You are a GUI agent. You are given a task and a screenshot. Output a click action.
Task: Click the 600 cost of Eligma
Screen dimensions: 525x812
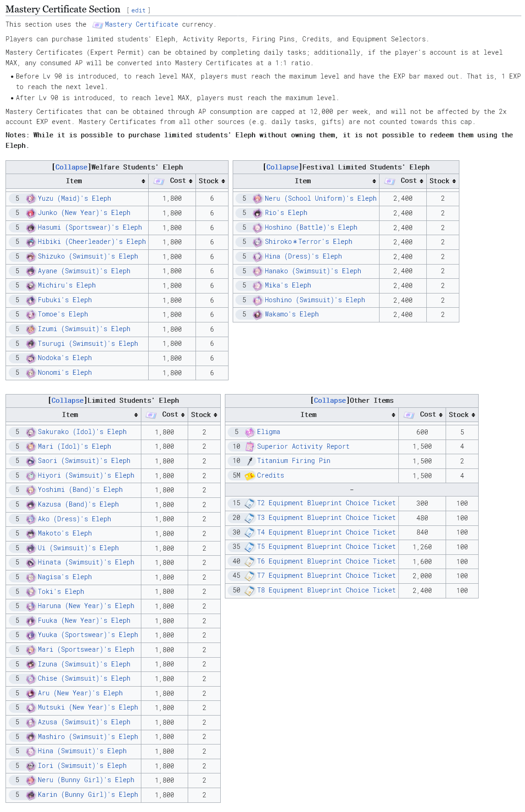click(x=422, y=432)
